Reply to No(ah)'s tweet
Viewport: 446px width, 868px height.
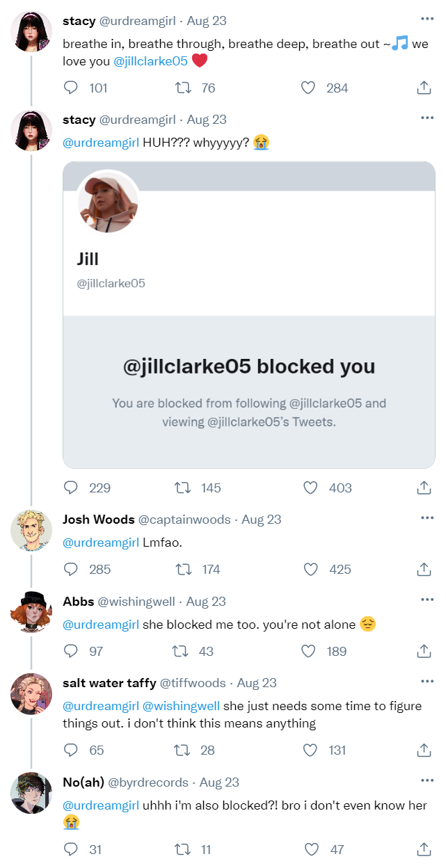coord(71,849)
